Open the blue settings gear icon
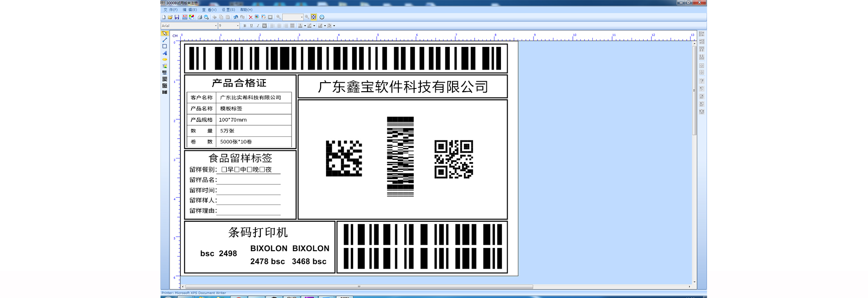868x298 pixels. (322, 17)
